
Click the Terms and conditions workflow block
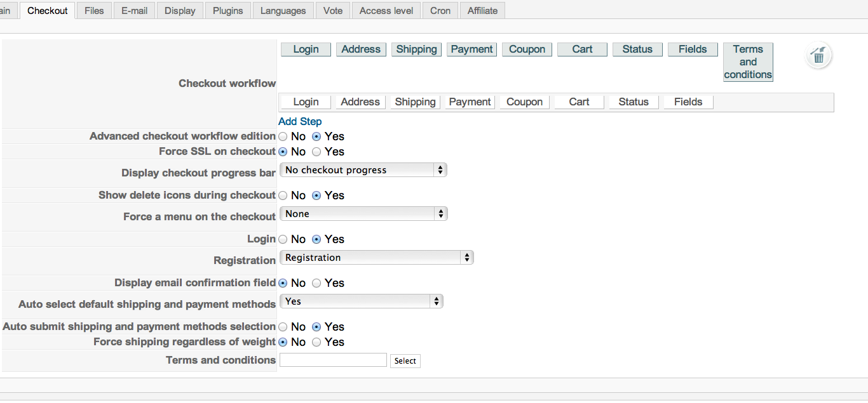coord(748,62)
